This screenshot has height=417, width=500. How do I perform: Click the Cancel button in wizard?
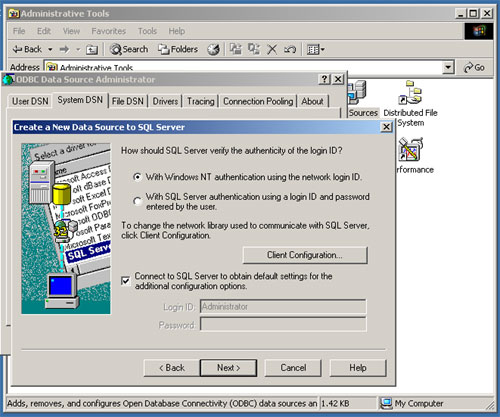(293, 368)
